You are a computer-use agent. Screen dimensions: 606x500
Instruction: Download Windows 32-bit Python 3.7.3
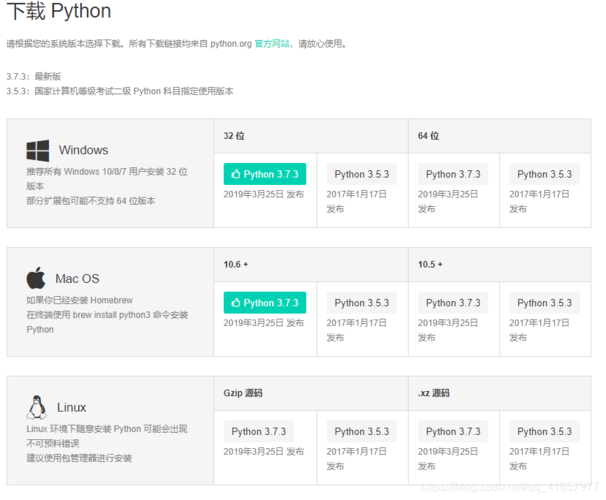point(265,174)
